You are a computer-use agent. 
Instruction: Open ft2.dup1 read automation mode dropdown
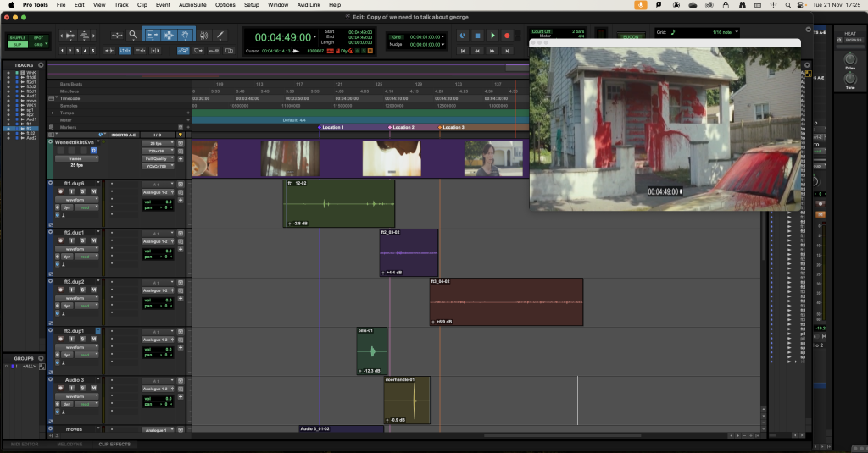tap(86, 257)
